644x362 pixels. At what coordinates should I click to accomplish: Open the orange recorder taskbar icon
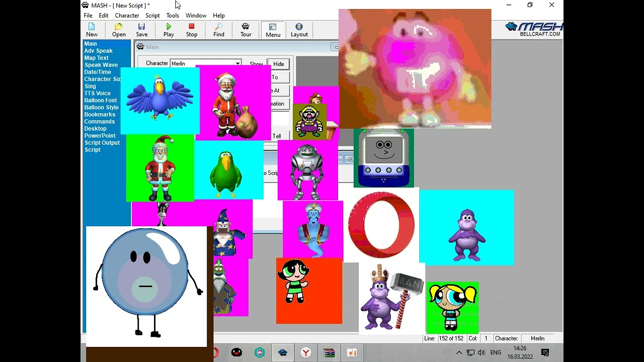click(x=352, y=353)
